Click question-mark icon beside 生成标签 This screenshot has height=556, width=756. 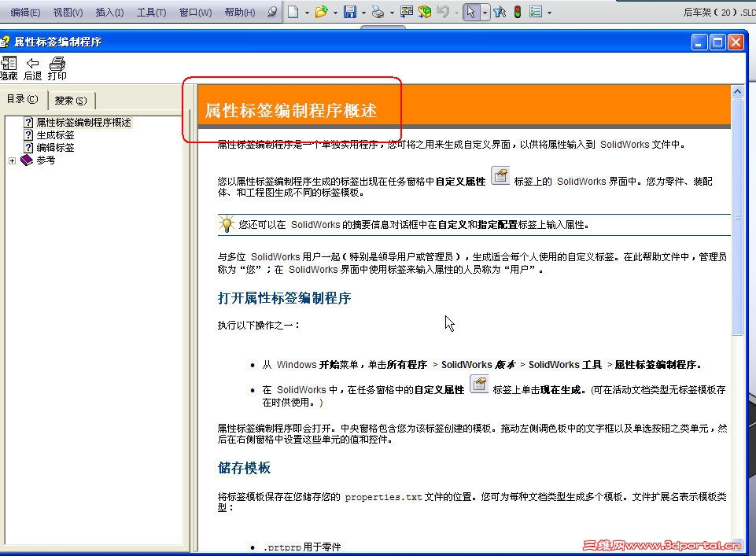tap(28, 135)
